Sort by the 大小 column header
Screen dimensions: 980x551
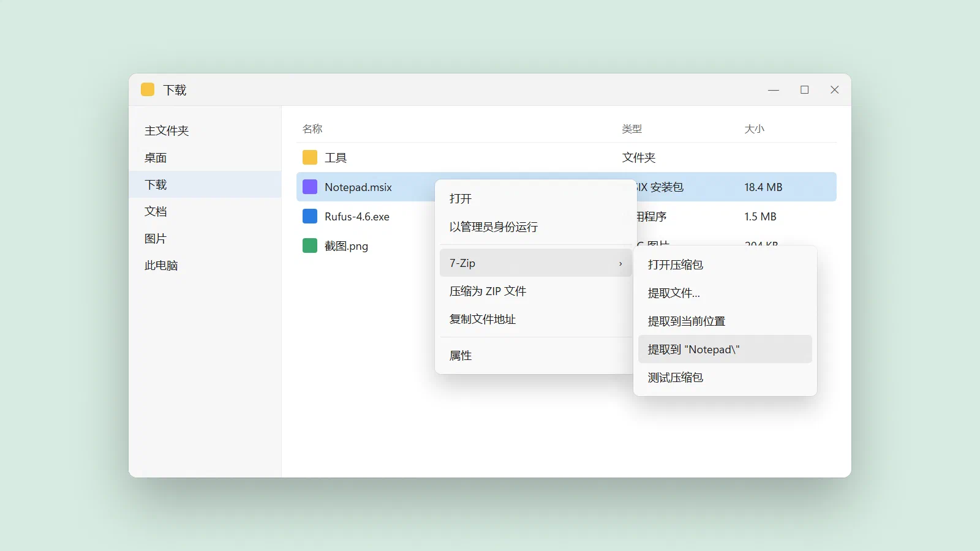click(x=755, y=129)
